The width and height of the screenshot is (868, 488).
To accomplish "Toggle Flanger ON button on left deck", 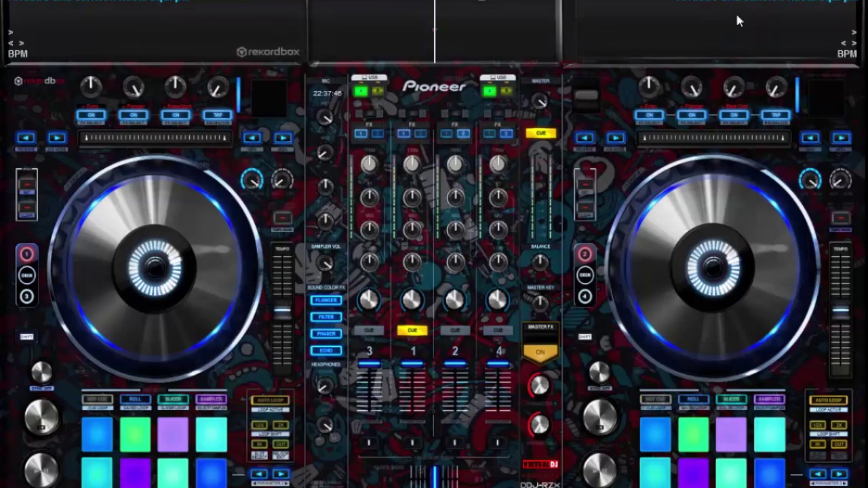I will pos(134,115).
